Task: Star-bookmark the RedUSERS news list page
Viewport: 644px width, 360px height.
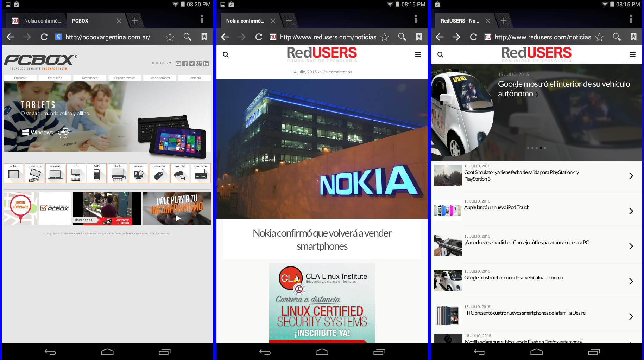Action: click(x=599, y=37)
